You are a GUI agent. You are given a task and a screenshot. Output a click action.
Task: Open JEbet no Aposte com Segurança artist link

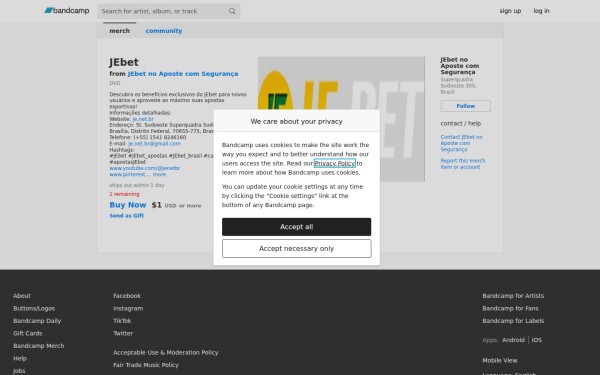183,73
